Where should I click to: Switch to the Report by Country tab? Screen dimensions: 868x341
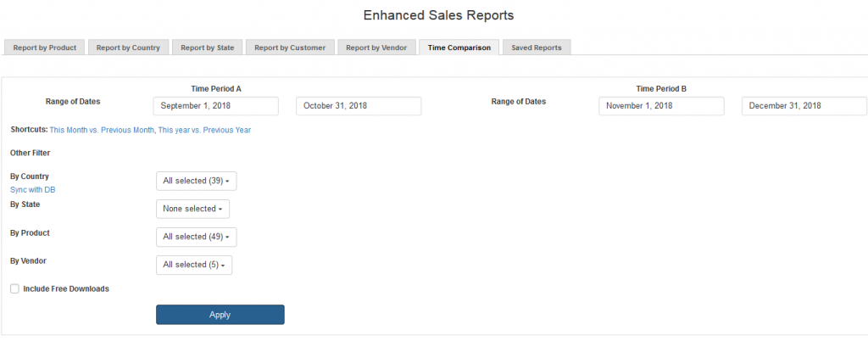click(128, 48)
